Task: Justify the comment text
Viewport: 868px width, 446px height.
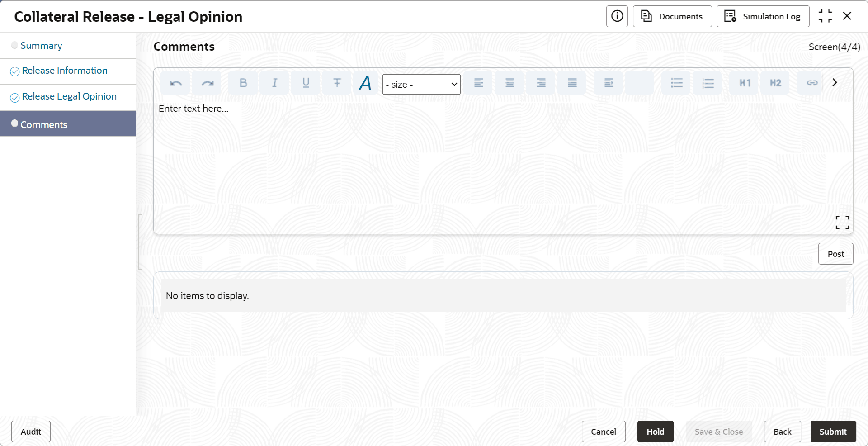Action: coord(572,83)
